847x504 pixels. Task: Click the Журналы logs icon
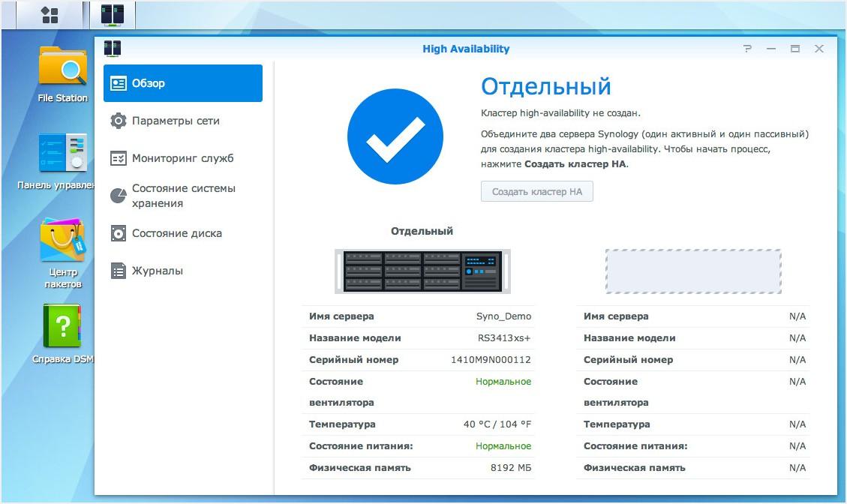[x=118, y=271]
